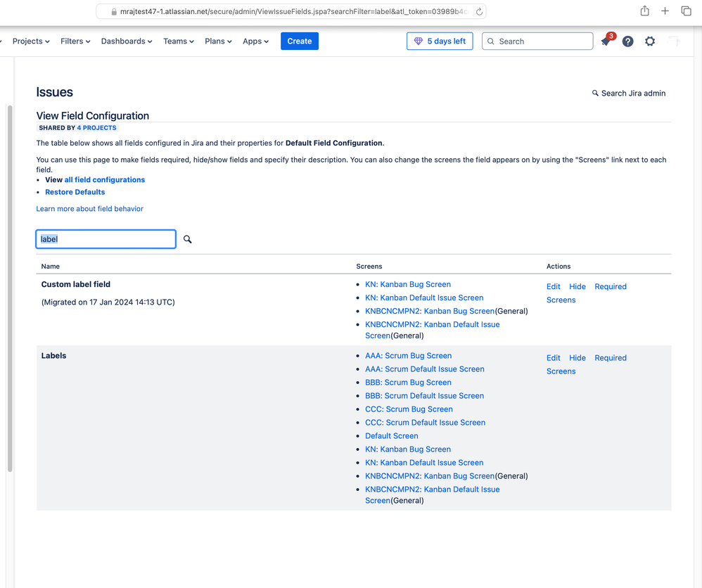Click the label filter text field

pos(106,239)
